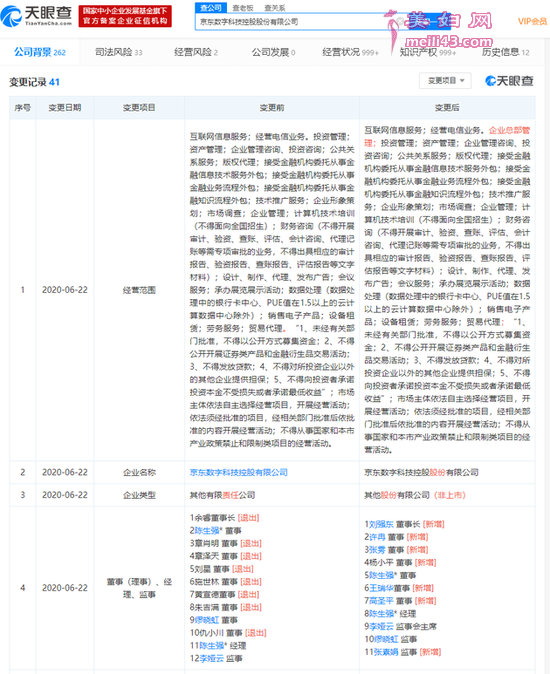This screenshot has height=674, width=550.
Task: Open the 公司发展 0 tab
Action: tap(274, 52)
